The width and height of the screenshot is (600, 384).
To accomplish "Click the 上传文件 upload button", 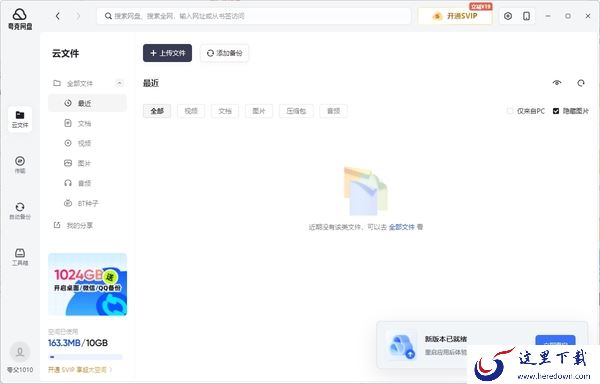I will tap(168, 53).
